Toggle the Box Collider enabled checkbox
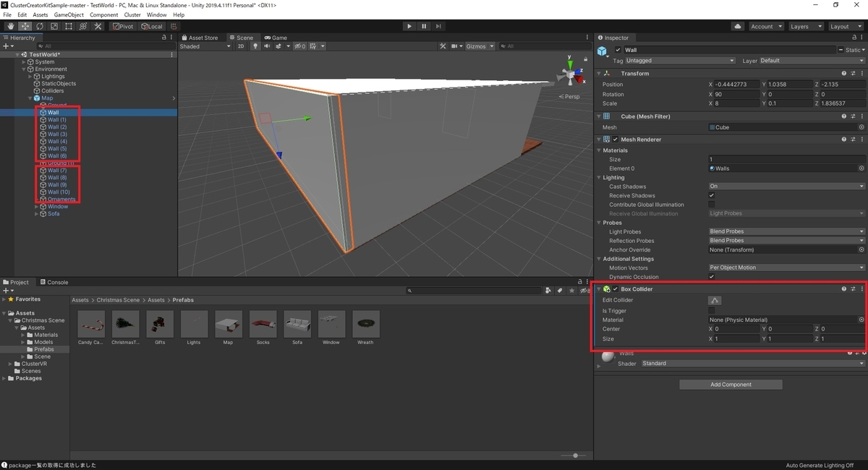 coord(616,289)
